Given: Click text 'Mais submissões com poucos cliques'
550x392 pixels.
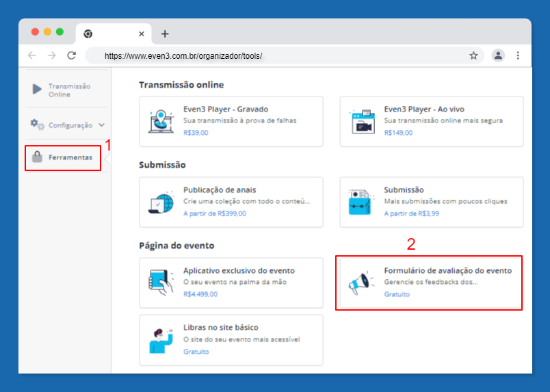Looking at the screenshot, I should tap(445, 201).
